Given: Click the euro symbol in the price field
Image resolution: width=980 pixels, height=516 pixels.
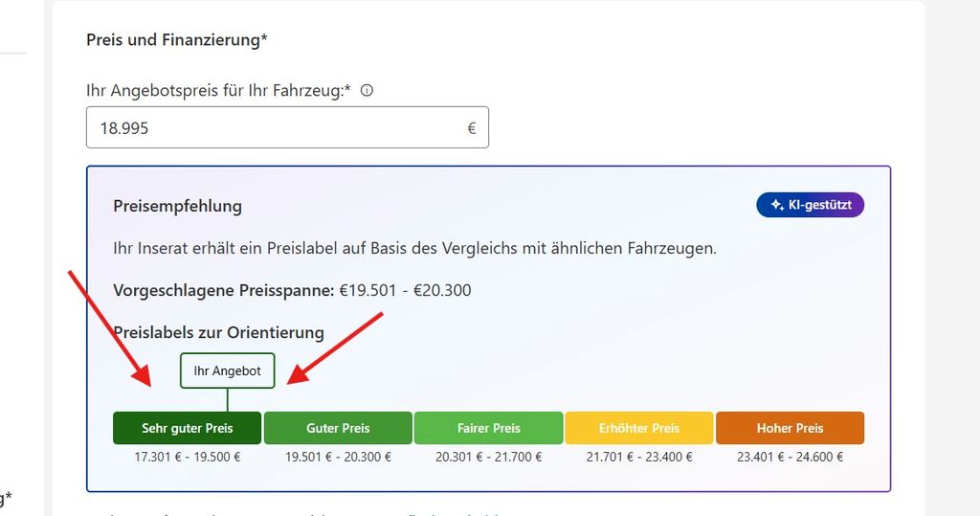Looking at the screenshot, I should click(x=471, y=128).
